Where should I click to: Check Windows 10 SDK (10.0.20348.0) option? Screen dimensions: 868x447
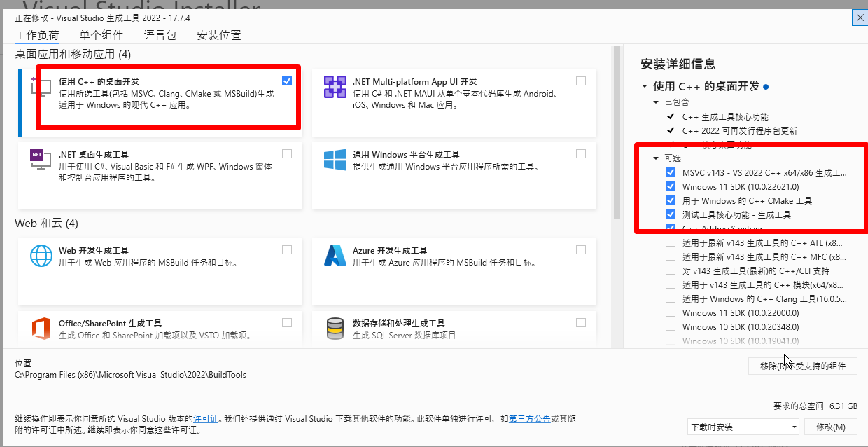pyautogui.click(x=671, y=326)
